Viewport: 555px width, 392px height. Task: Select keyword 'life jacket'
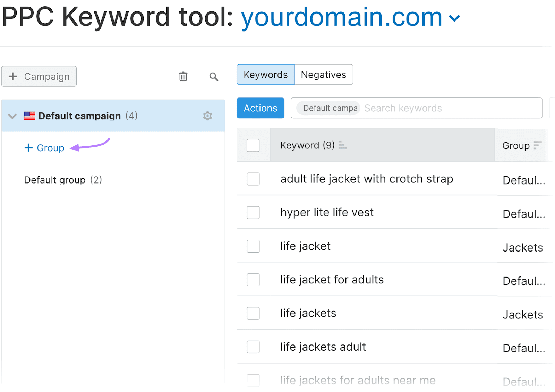(x=305, y=246)
